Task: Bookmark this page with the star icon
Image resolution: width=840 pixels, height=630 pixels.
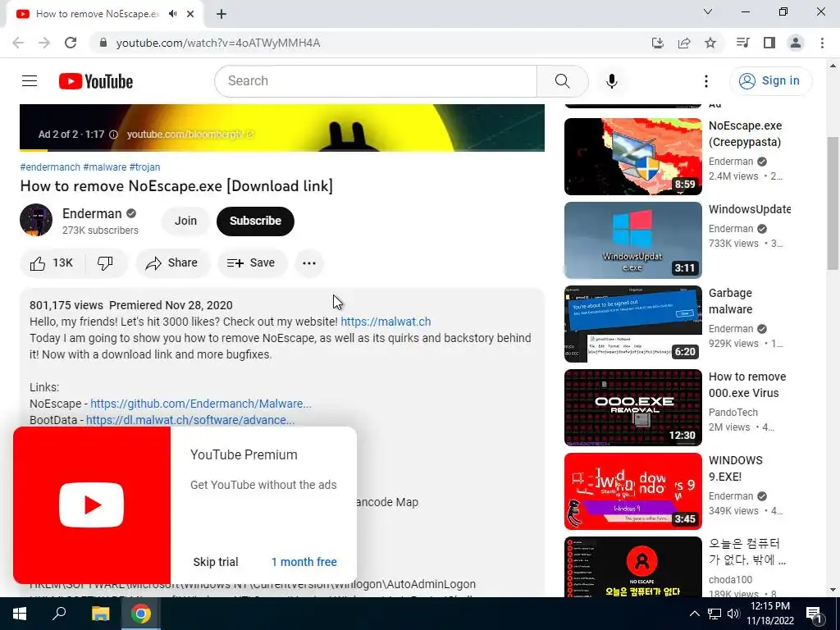Action: 710,43
